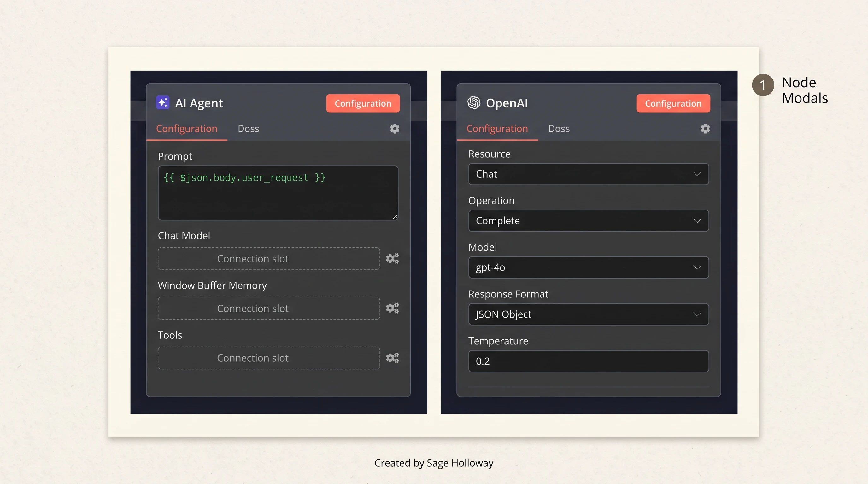Click the OpenAI logo icon
This screenshot has width=868, height=484.
[x=474, y=103]
